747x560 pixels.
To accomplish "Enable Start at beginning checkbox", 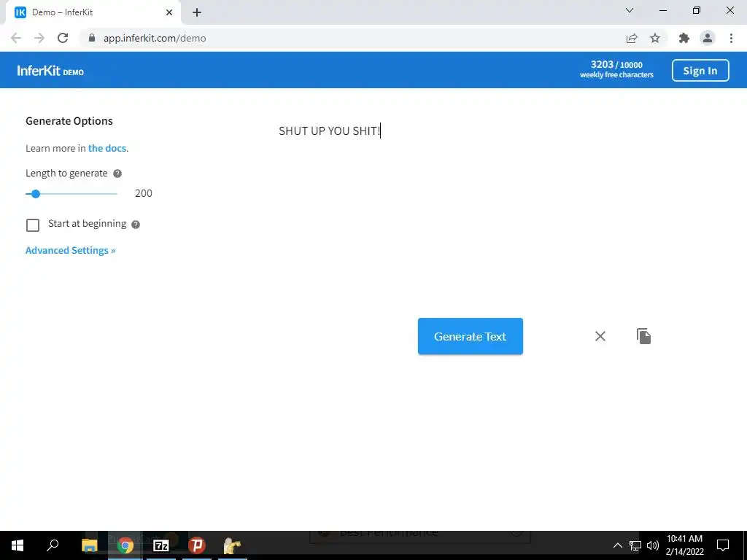I will 33,225.
